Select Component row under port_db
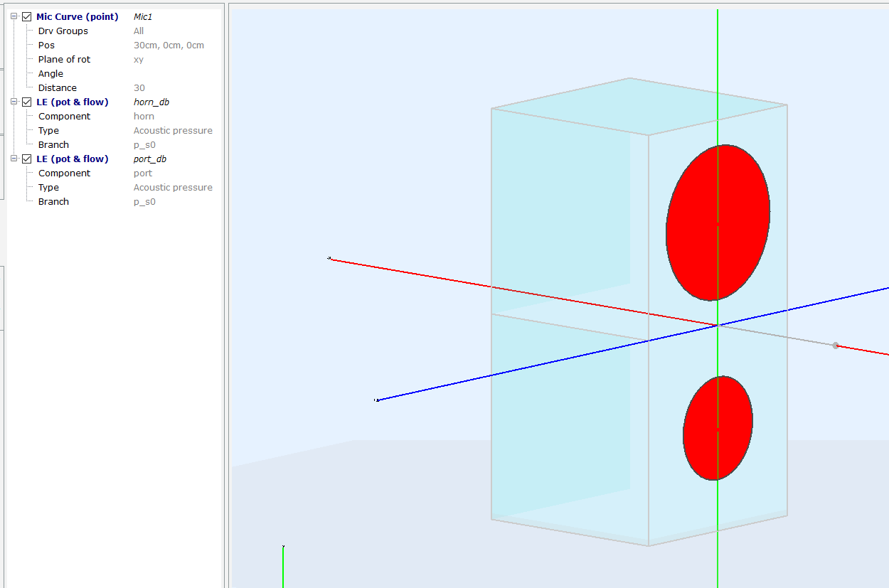 (64, 173)
